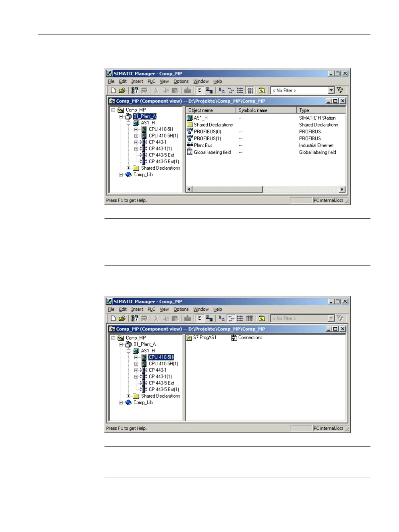
Task: Click Configure Network icon in upper window toolbar
Action: 209,91
